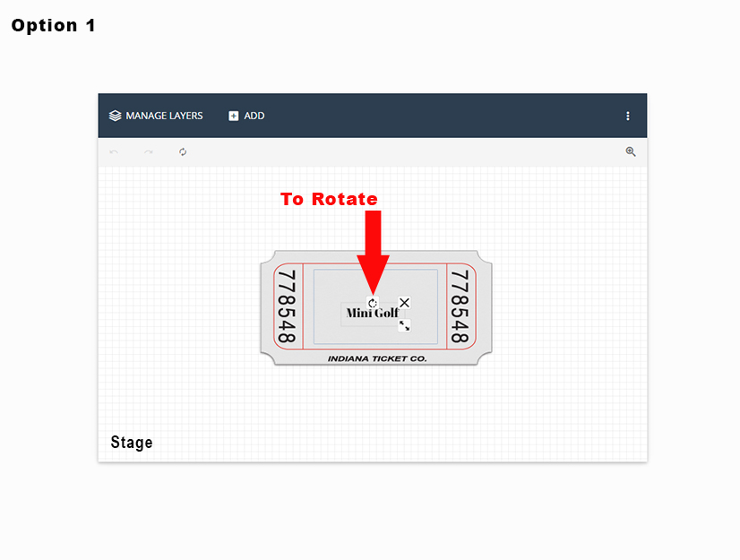740x560 pixels.
Task: Click the right 778548 ticket number
Action: 460,306
